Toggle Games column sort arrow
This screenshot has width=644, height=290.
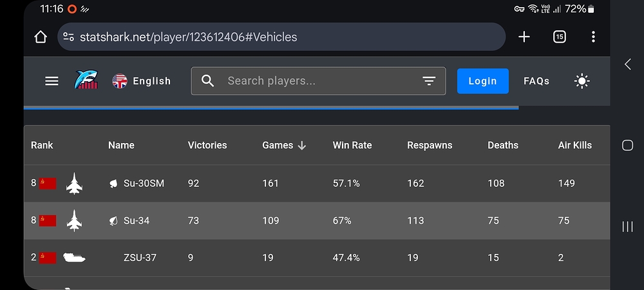tap(302, 146)
